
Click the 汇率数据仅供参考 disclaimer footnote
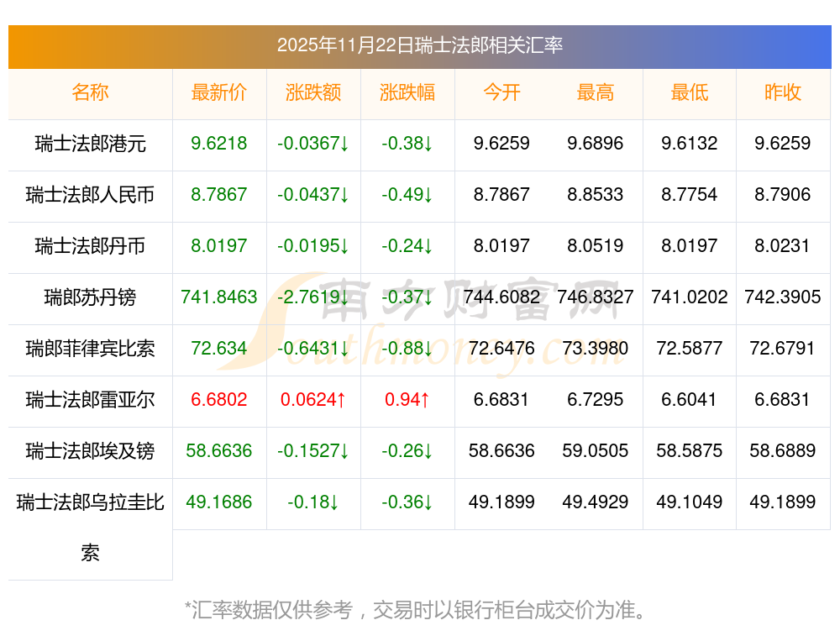coord(416,610)
